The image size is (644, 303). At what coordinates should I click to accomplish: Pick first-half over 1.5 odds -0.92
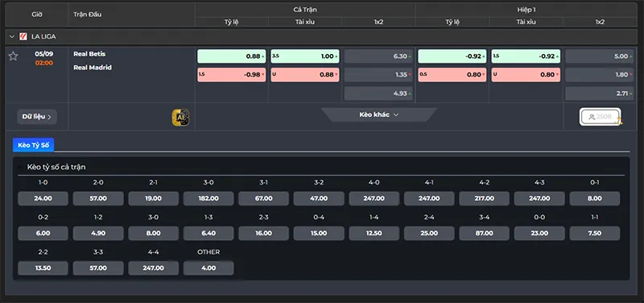526,56
